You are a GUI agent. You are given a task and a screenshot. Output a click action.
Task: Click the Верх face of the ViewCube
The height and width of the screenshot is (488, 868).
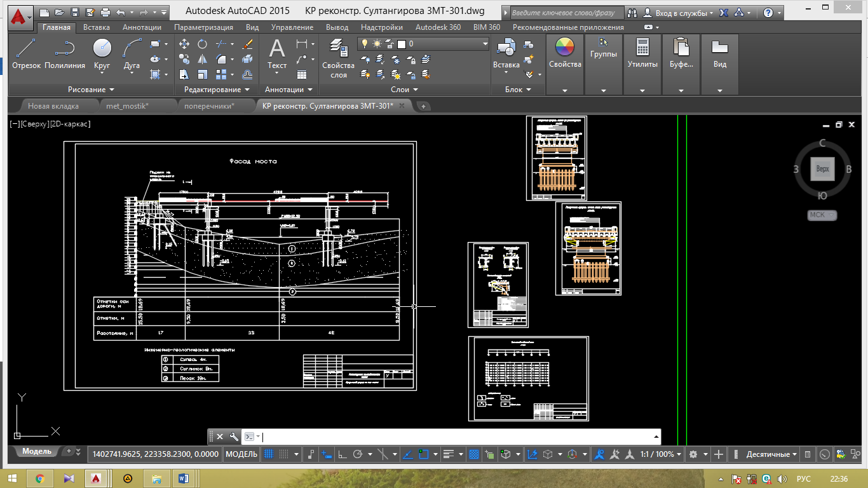(x=822, y=169)
